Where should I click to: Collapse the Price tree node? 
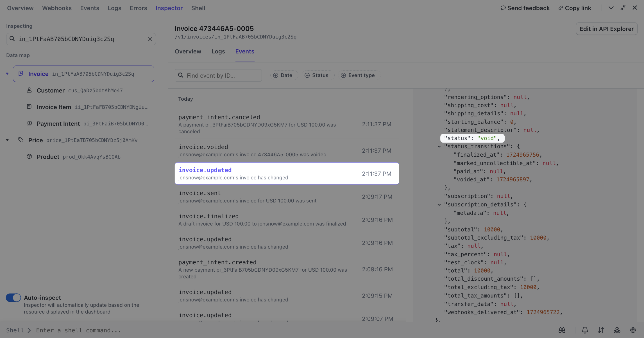7,140
